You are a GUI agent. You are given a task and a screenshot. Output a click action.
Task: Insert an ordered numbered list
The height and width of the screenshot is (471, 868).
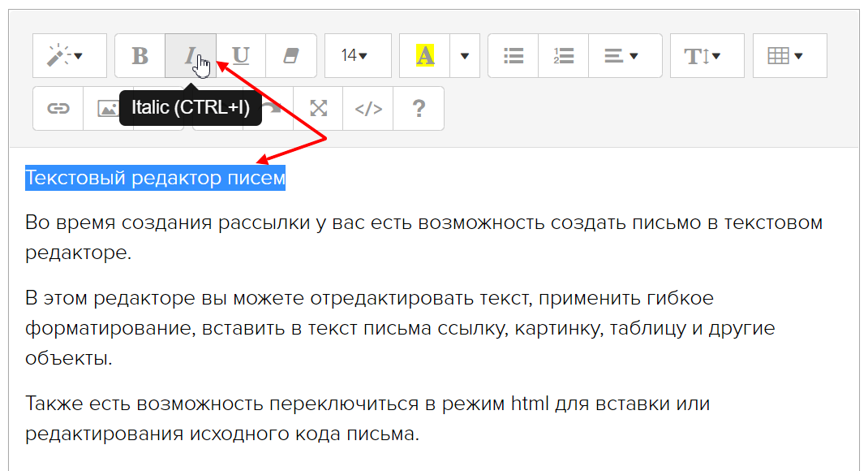pyautogui.click(x=564, y=56)
